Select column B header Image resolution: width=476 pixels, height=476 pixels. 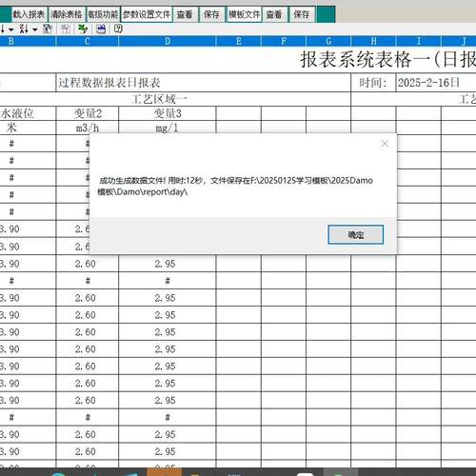click(x=28, y=41)
